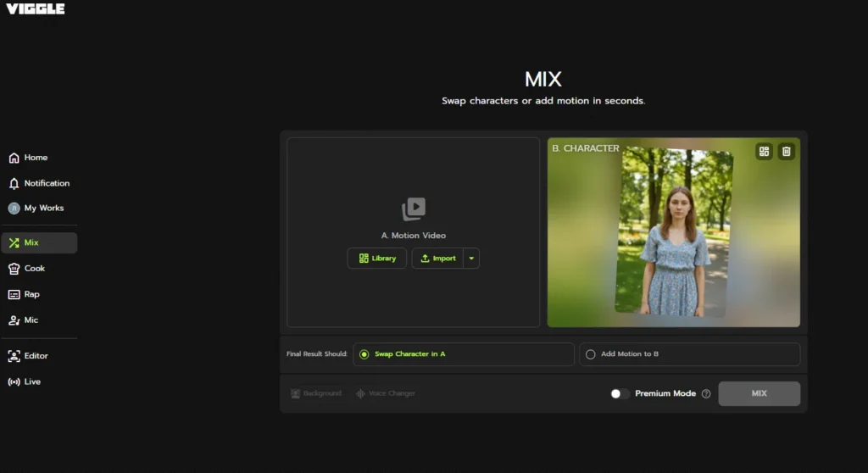Click the Library button for motion video
The width and height of the screenshot is (868, 473).
pos(377,259)
